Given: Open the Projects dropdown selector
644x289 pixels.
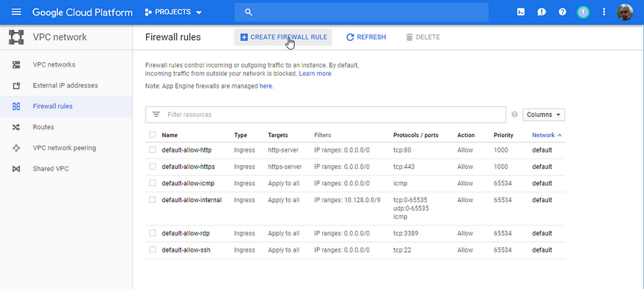Looking at the screenshot, I should click(x=173, y=12).
